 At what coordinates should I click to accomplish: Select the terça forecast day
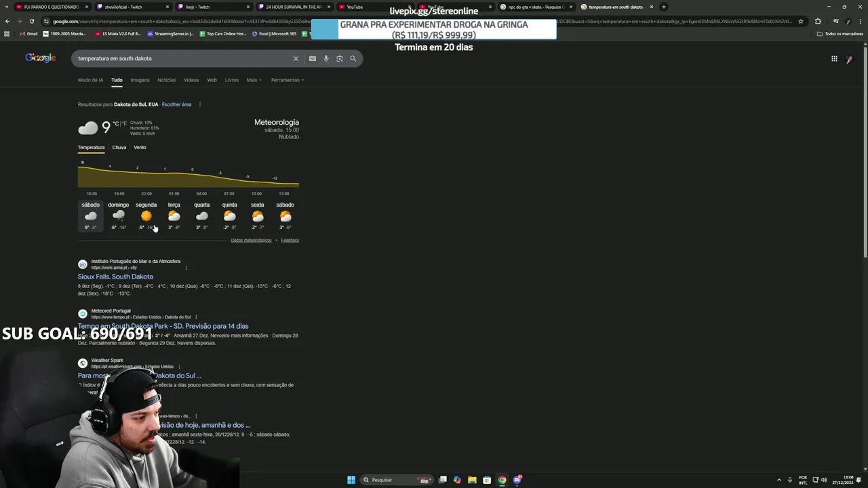(x=174, y=216)
